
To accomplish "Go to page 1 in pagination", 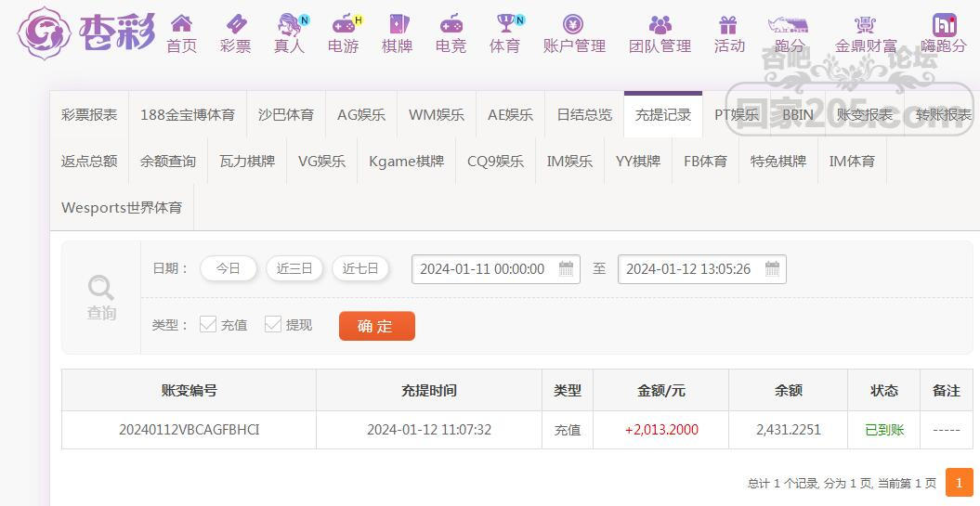I will pyautogui.click(x=959, y=483).
